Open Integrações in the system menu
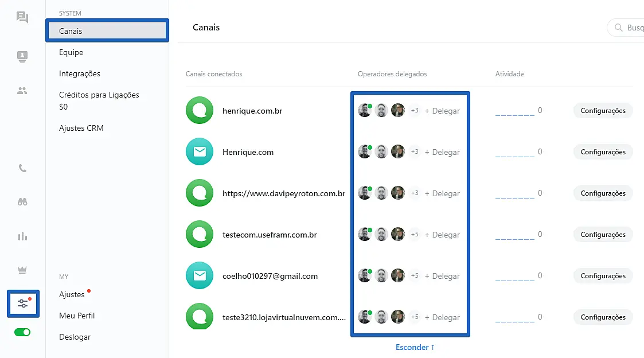Screen dimensions: 644x358 point(80,74)
